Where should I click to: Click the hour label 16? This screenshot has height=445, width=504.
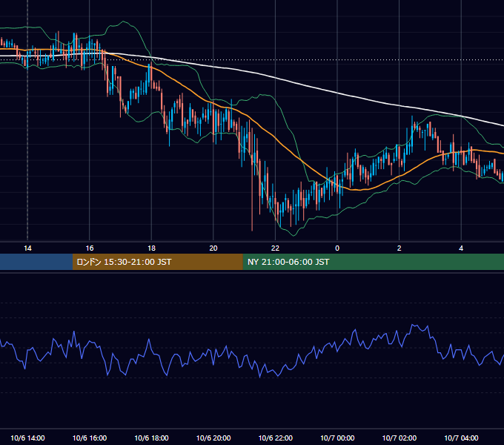[90, 248]
